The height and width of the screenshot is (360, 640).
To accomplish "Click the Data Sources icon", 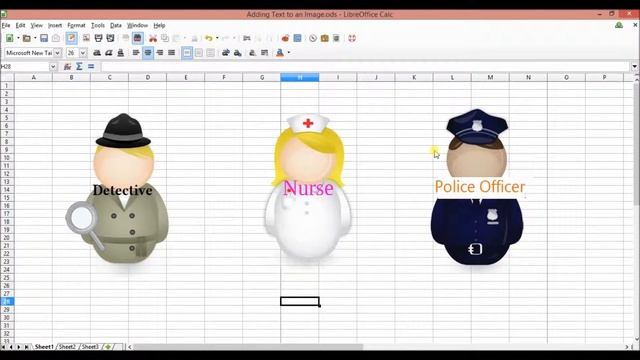I will click(336, 38).
